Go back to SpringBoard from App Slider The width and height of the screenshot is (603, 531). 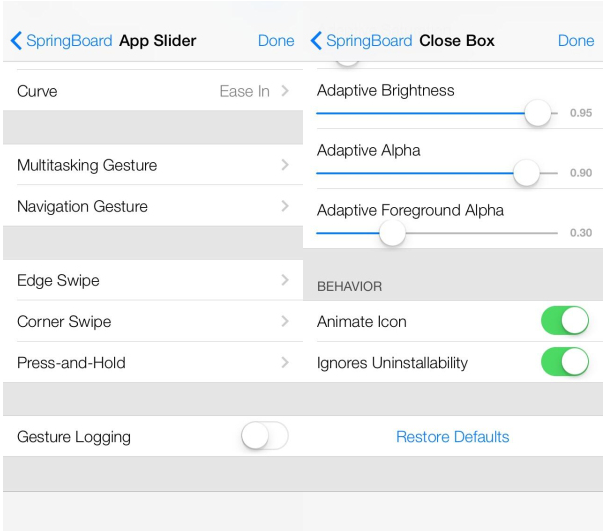coord(60,41)
